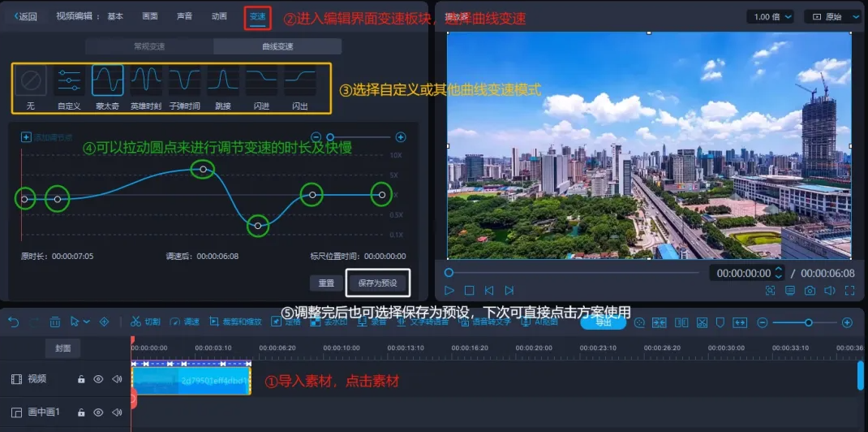Screen dimensions: 868x432
Task: Switch to the 动画 tab
Action: coord(219,16)
